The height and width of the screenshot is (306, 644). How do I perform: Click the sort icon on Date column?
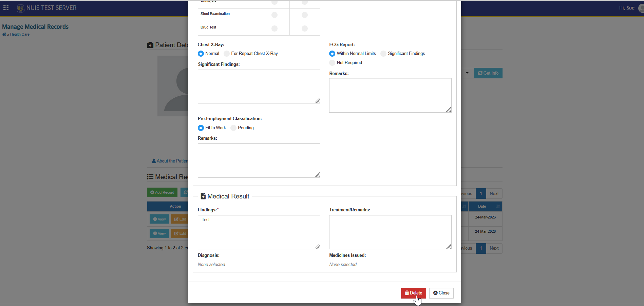(x=498, y=206)
